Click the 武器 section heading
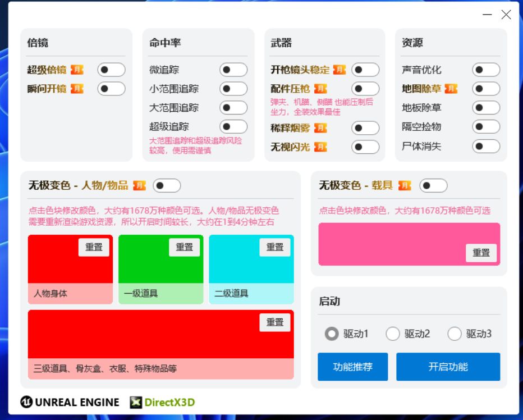This screenshot has width=523, height=420. (x=281, y=43)
